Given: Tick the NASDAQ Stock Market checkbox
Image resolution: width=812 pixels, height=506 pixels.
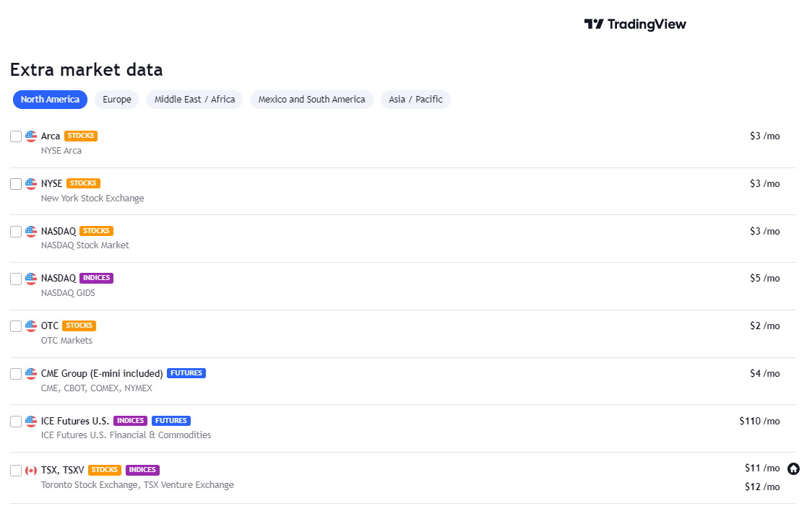Looking at the screenshot, I should (x=16, y=232).
